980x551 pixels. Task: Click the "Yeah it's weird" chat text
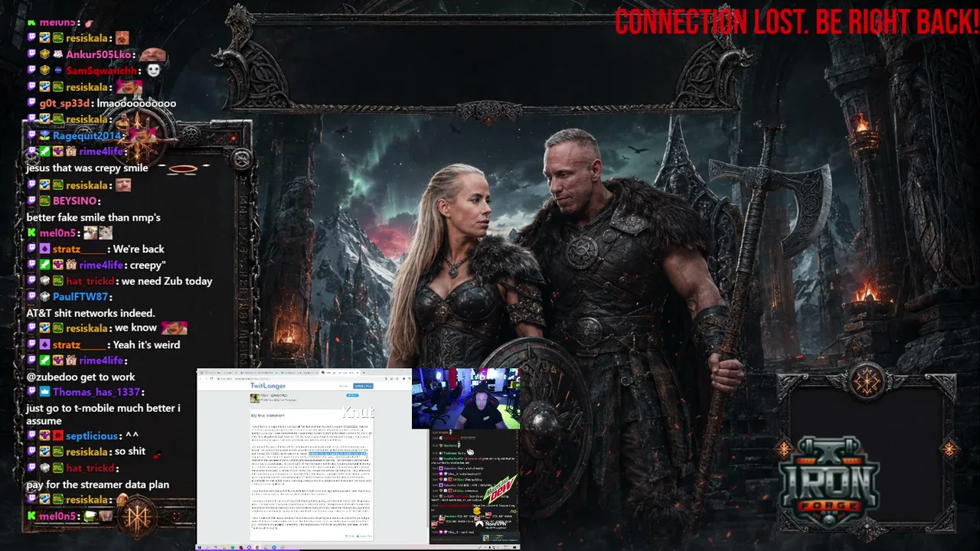coord(146,344)
